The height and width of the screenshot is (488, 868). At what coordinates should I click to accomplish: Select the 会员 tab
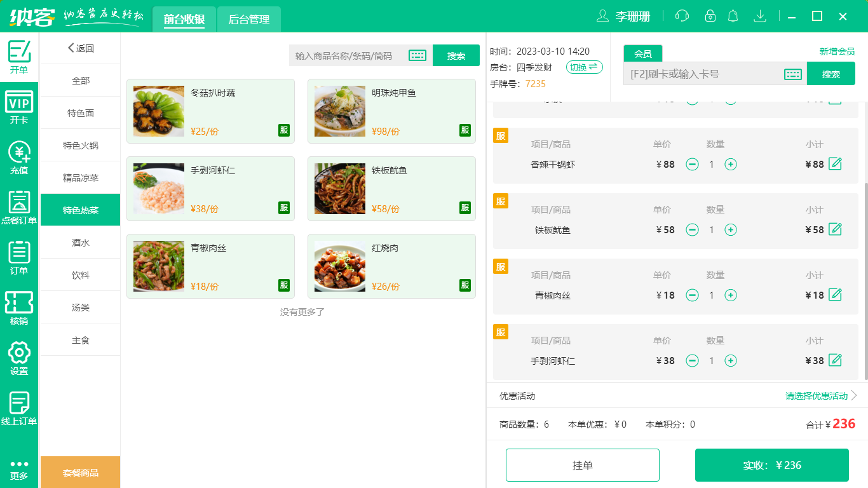pyautogui.click(x=643, y=53)
